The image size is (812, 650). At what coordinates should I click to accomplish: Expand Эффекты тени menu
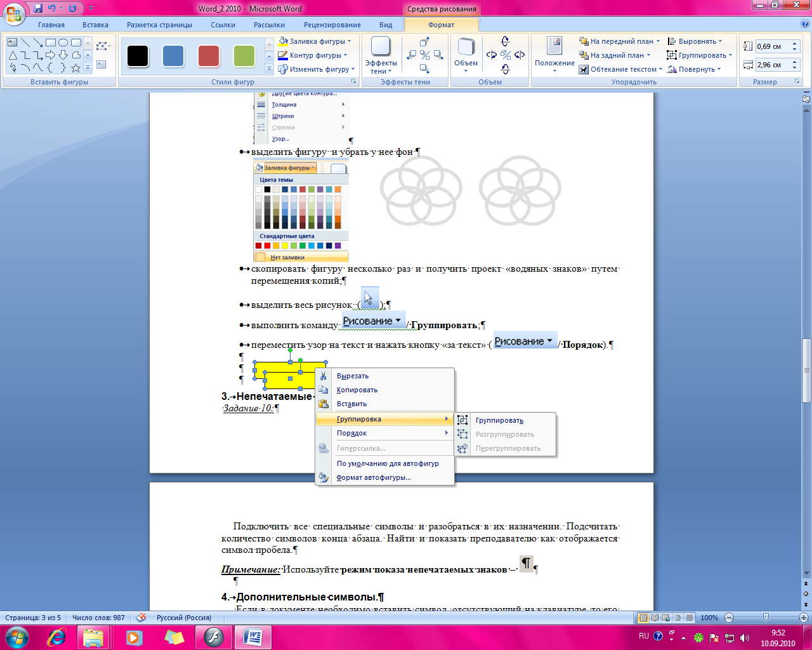pos(381,55)
